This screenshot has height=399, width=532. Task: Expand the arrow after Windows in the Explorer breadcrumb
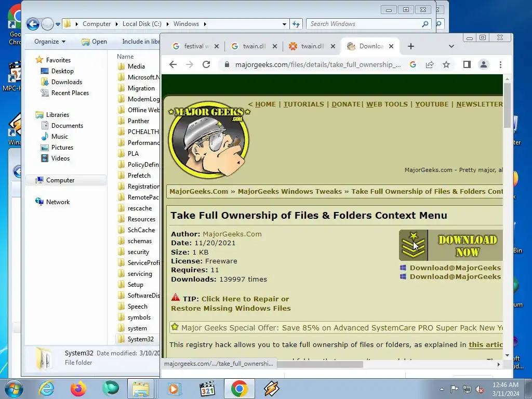pos(205,24)
